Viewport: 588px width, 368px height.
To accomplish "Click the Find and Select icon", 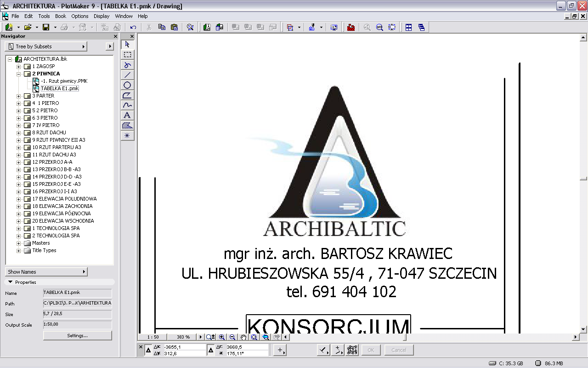I will (x=190, y=27).
